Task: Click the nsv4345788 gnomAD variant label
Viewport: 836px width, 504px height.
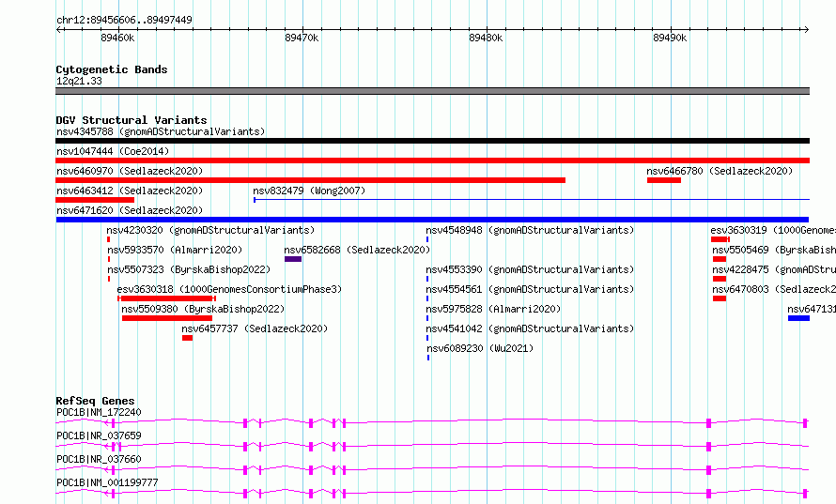Action: point(161,131)
